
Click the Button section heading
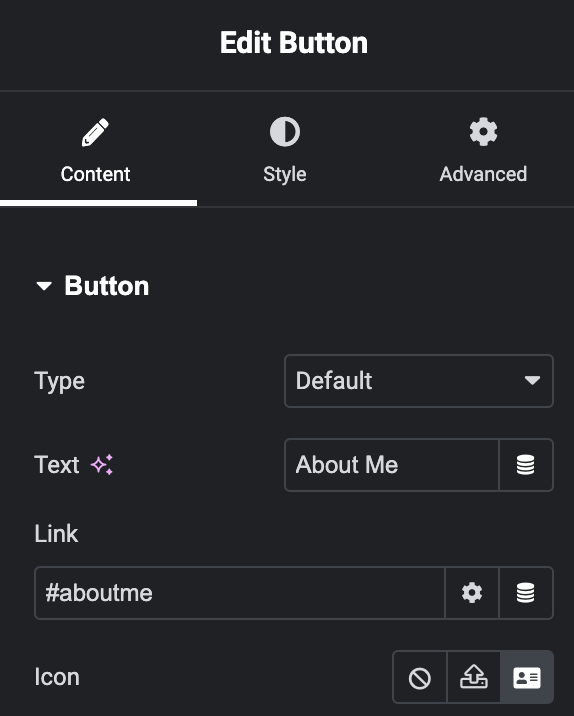pos(106,286)
